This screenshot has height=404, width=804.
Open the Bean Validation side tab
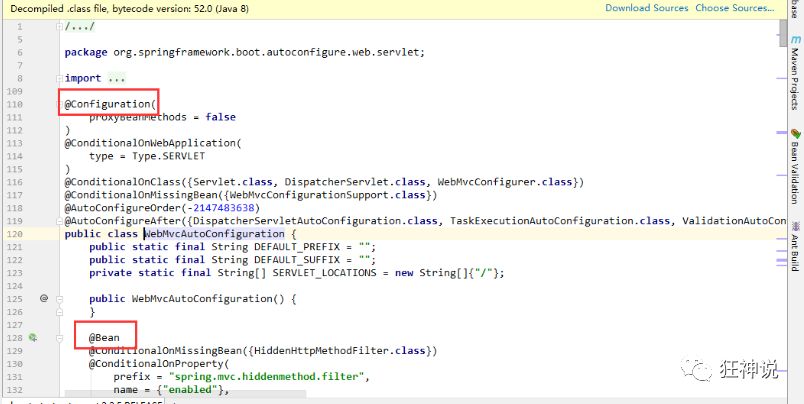pos(796,173)
